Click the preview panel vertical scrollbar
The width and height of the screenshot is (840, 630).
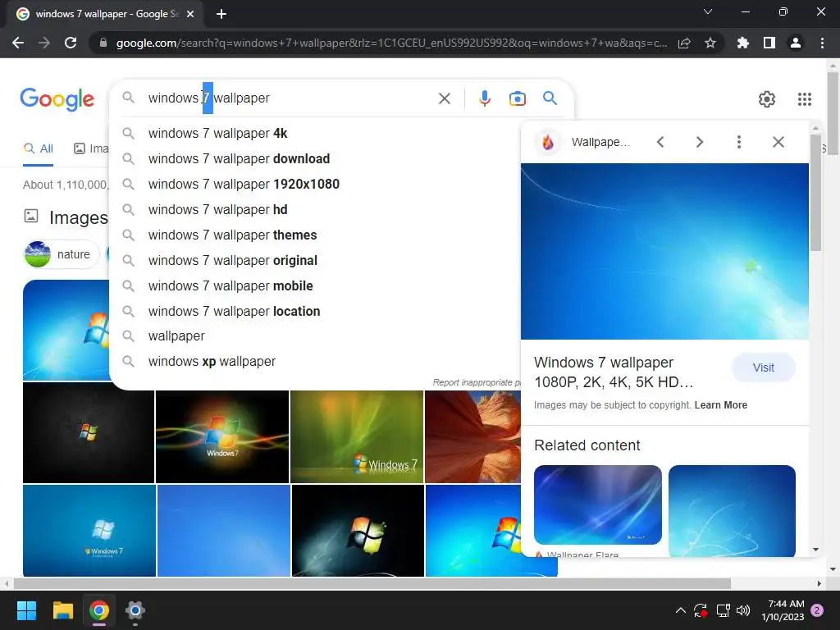point(815,193)
